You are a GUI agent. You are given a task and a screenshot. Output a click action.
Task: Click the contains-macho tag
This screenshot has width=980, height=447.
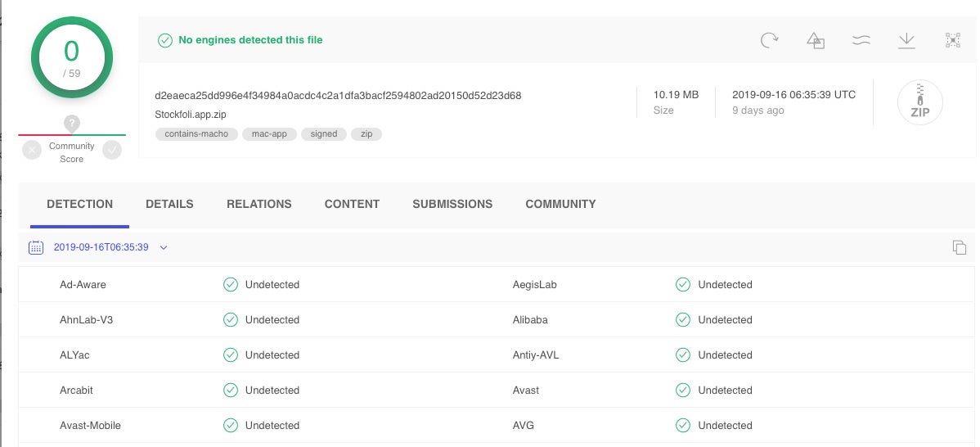[x=196, y=133]
